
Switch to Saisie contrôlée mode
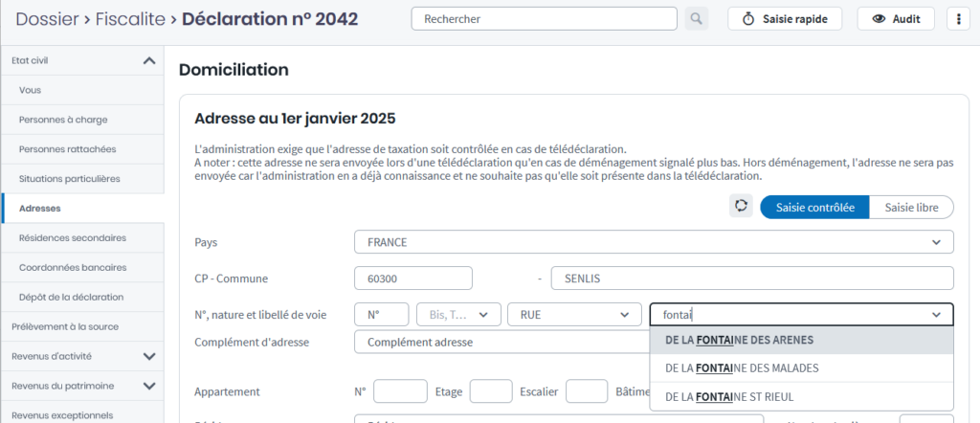point(814,207)
